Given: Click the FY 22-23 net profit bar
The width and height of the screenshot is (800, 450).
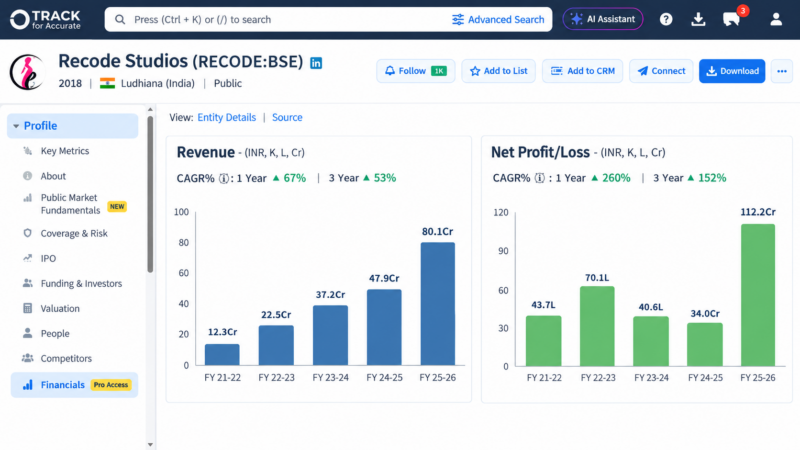Looking at the screenshot, I should (597, 326).
